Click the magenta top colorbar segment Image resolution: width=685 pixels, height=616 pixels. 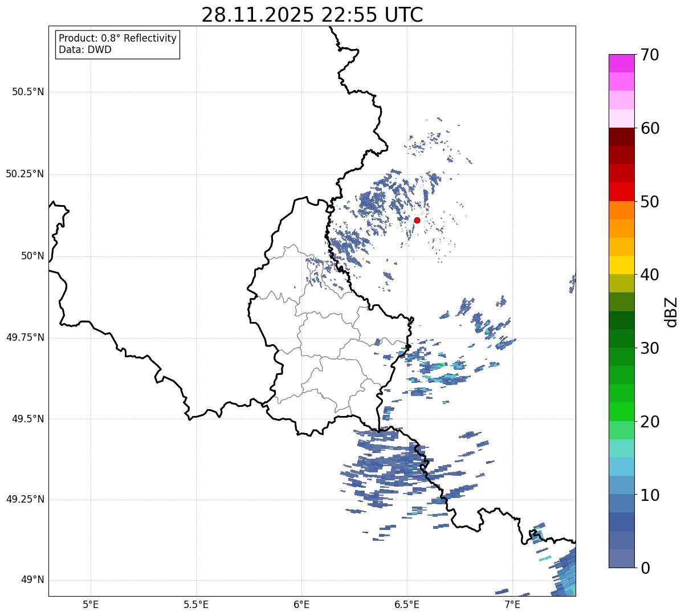click(x=621, y=63)
